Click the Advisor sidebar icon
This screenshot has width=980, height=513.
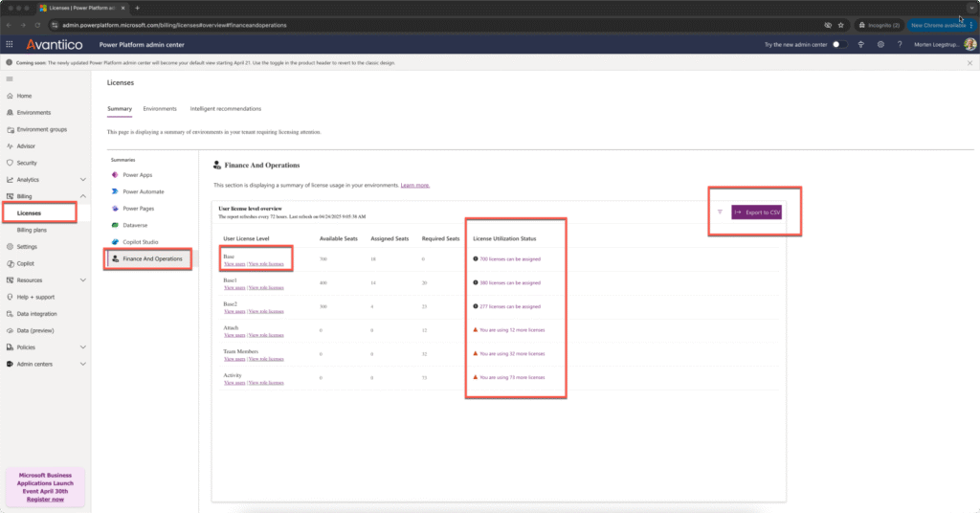[x=10, y=146]
